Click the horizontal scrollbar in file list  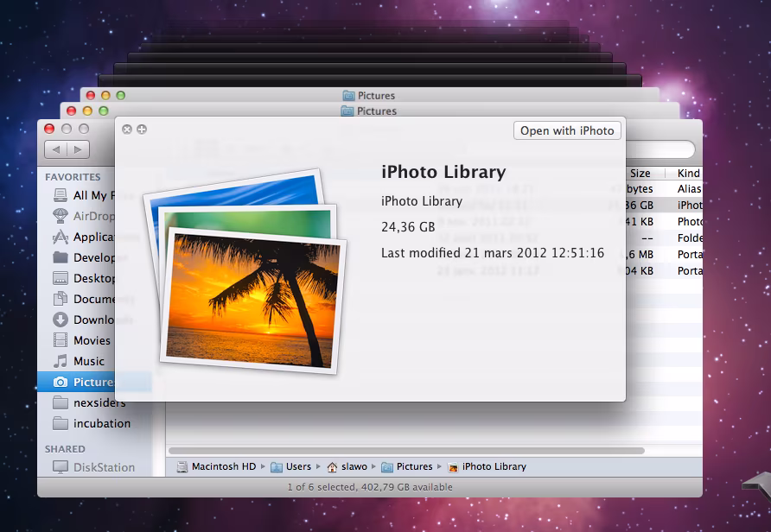tap(406, 451)
